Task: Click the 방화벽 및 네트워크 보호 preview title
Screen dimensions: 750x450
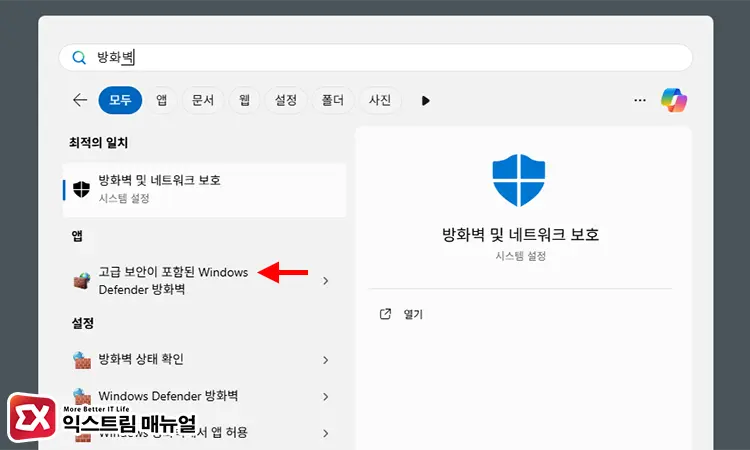Action: [520, 234]
